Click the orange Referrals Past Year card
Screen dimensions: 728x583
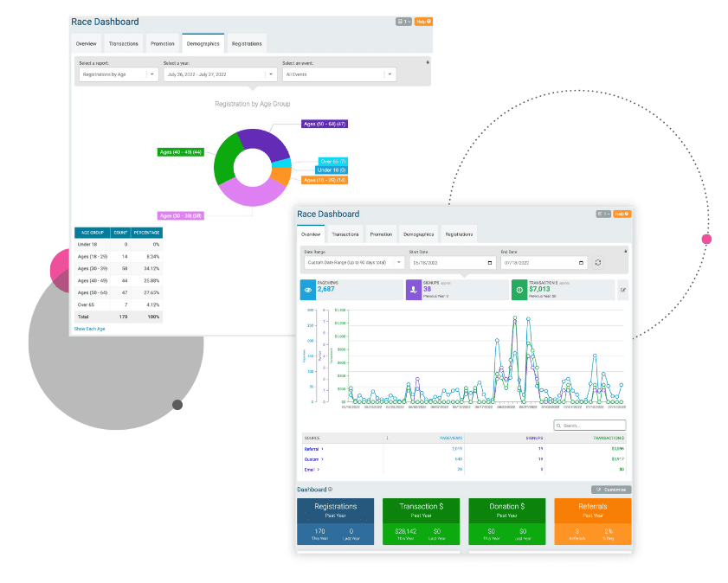pos(593,522)
